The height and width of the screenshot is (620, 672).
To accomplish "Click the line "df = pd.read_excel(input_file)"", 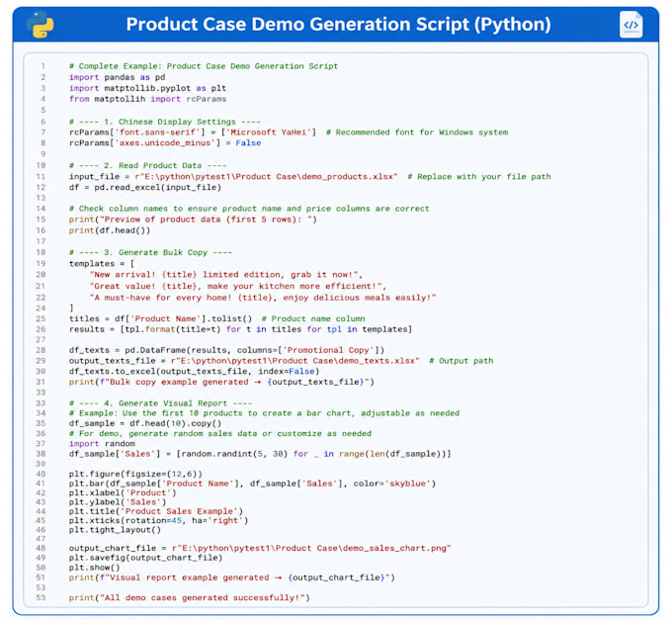I will (145, 187).
